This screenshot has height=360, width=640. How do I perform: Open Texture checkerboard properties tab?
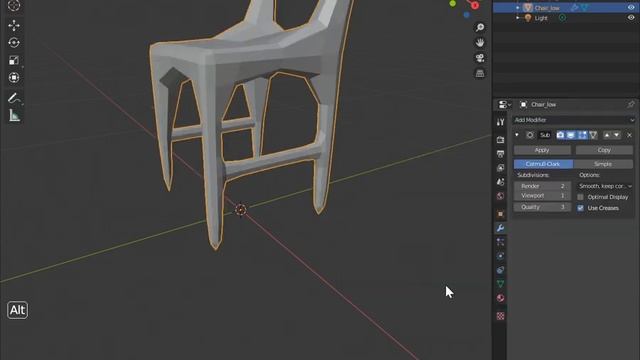[x=500, y=316]
